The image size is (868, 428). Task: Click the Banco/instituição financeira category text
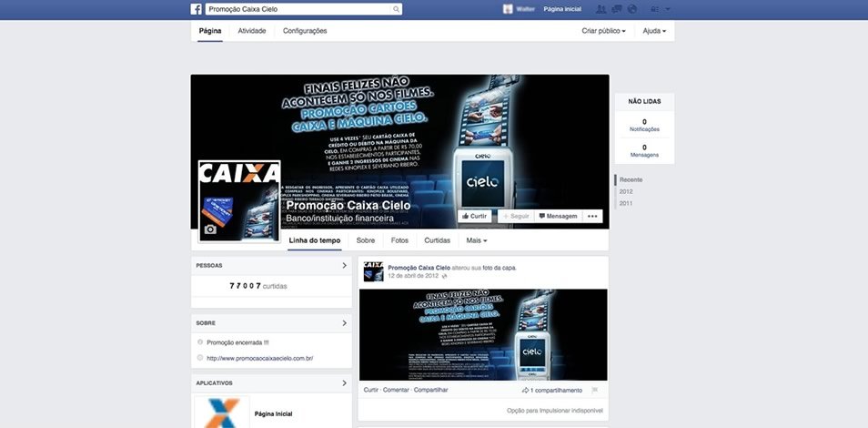pyautogui.click(x=340, y=219)
